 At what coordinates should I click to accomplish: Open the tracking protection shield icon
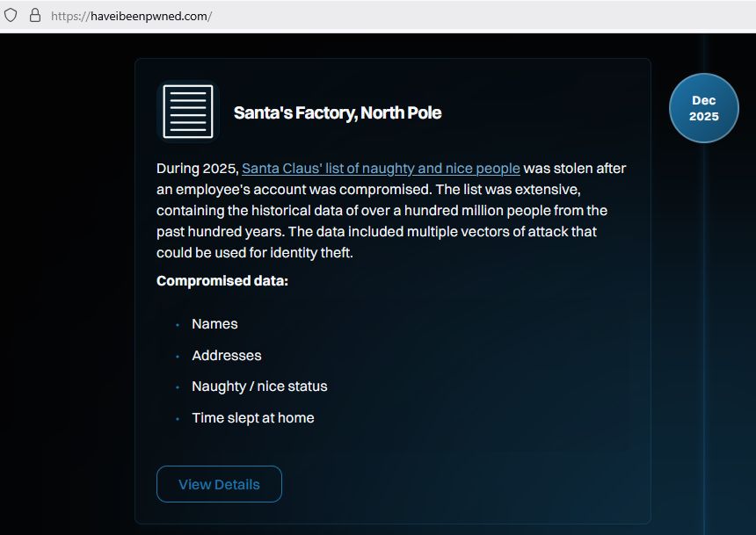(12, 15)
